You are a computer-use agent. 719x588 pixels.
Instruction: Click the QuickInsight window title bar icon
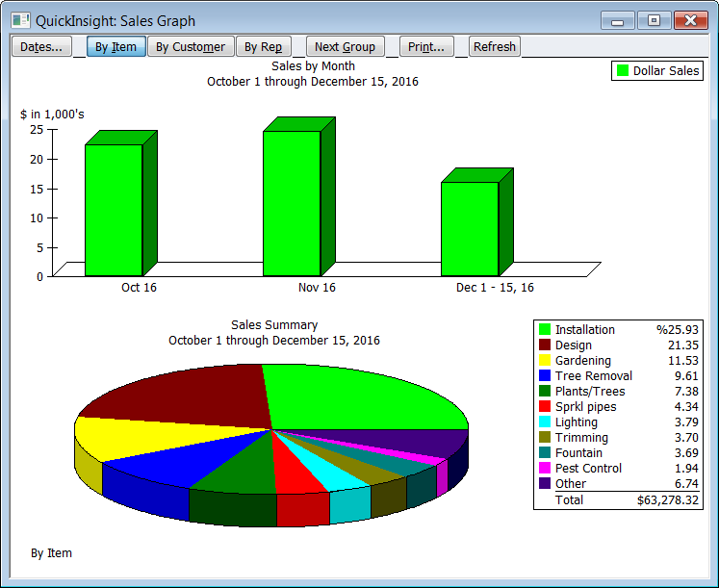20,20
